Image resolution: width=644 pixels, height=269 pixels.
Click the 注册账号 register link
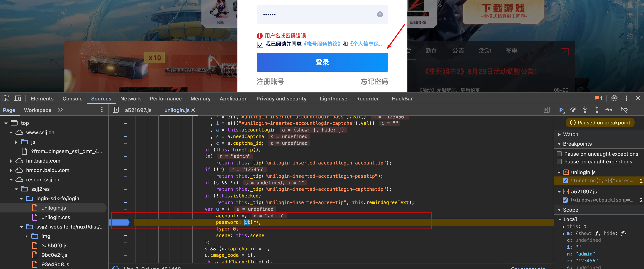(270, 82)
